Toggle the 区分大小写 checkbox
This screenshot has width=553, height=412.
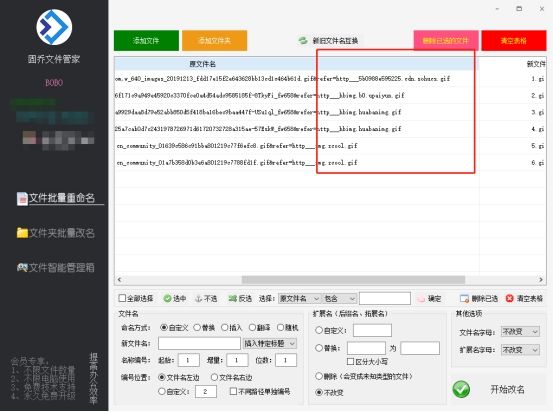pyautogui.click(x=350, y=362)
